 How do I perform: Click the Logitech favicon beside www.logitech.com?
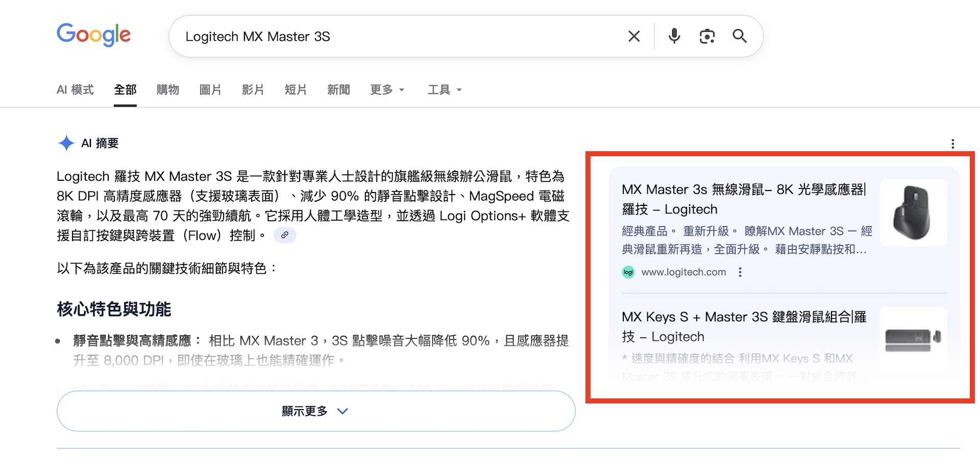627,272
